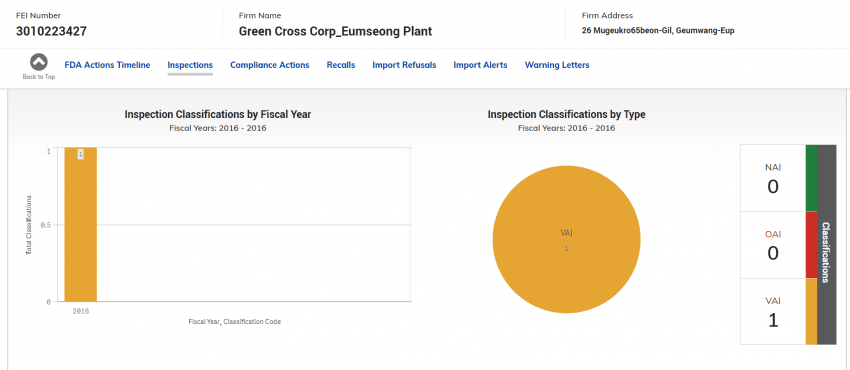850x370 pixels.
Task: Click the red OAI color strip
Action: pos(811,245)
